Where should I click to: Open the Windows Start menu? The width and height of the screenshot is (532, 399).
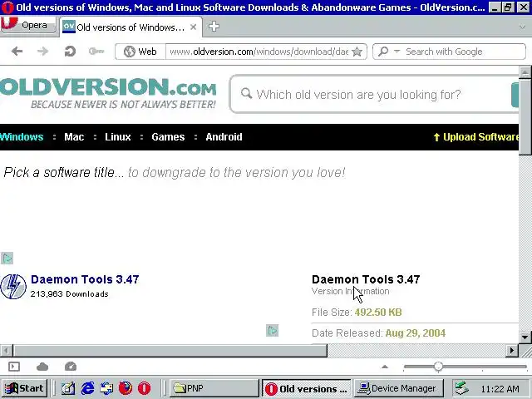tap(24, 388)
